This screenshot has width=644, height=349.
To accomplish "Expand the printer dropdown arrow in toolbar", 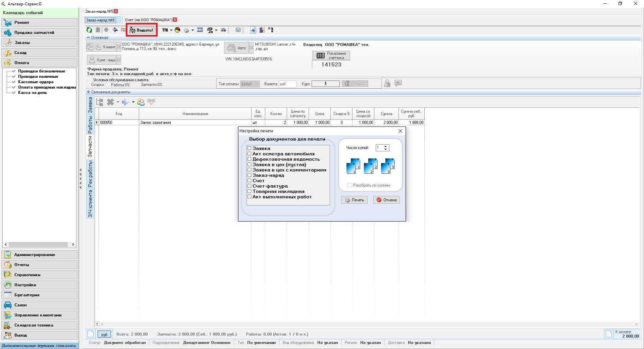I will click(x=193, y=30).
